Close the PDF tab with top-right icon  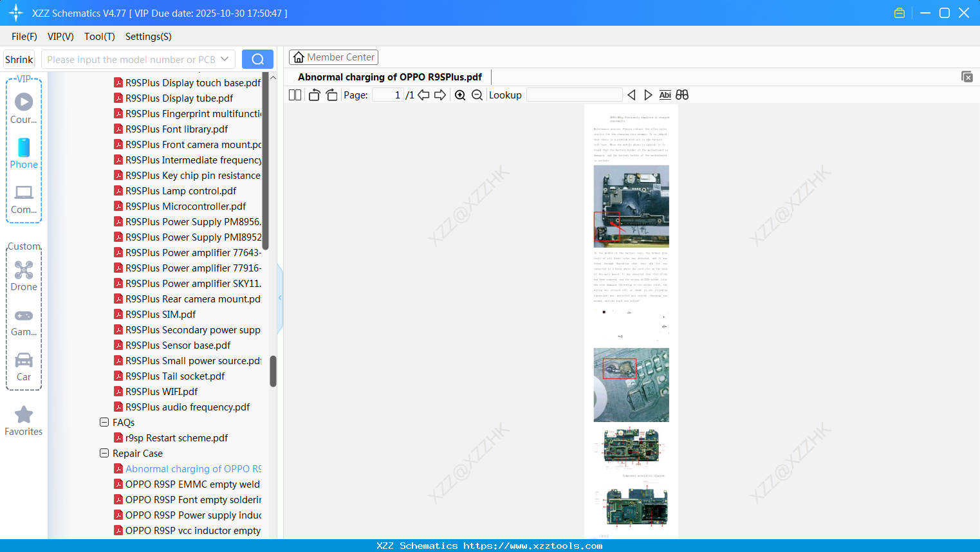point(966,77)
